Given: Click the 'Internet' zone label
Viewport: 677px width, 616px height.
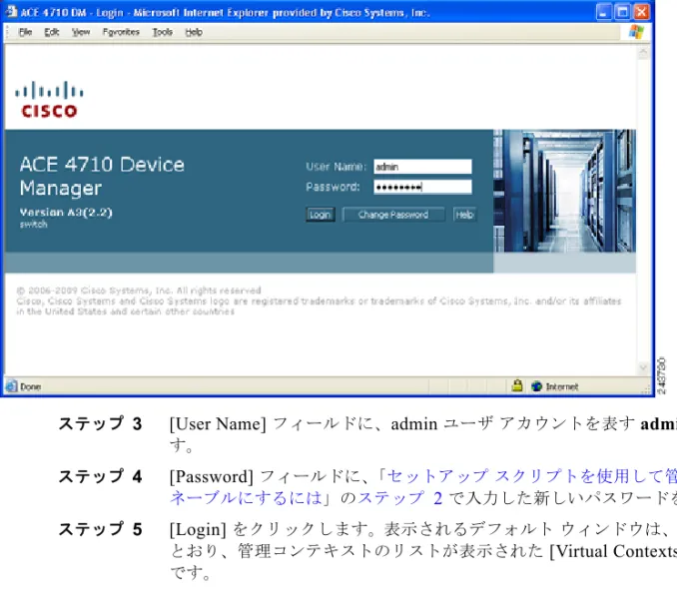Looking at the screenshot, I should pyautogui.click(x=562, y=386).
